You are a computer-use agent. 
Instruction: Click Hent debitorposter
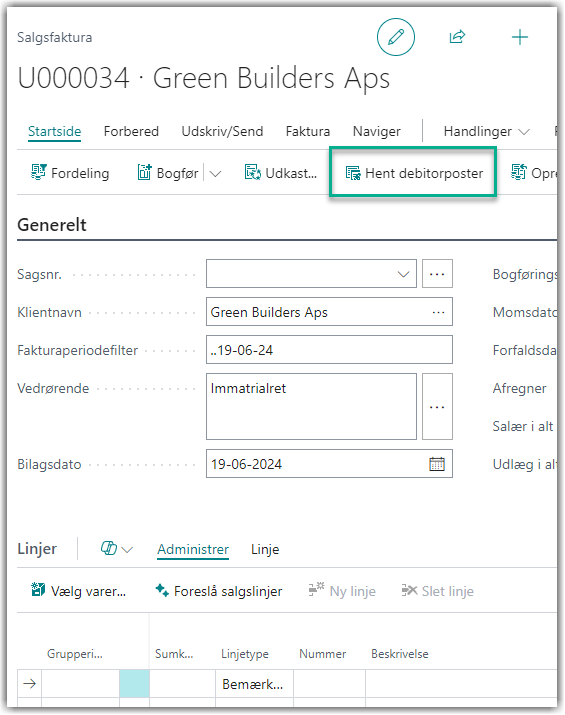[414, 173]
